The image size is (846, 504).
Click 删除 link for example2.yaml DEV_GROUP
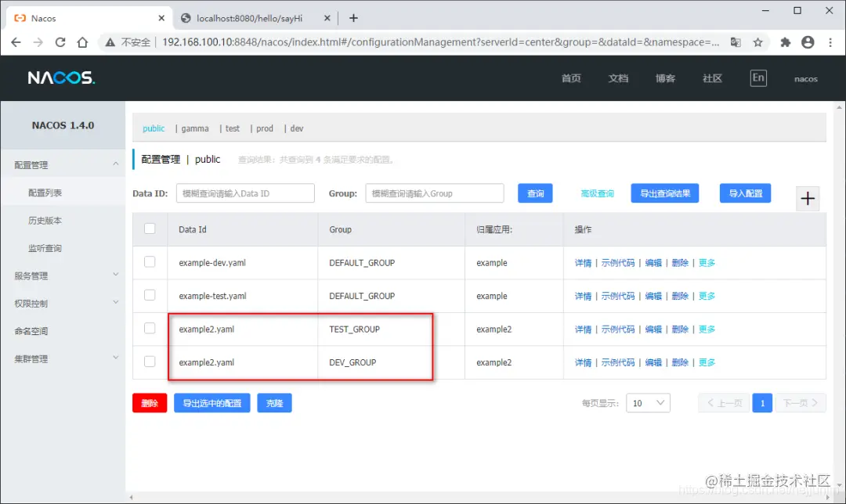pos(680,363)
